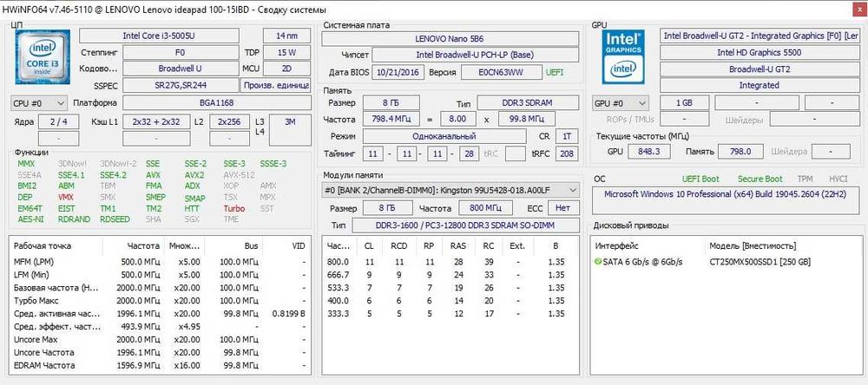Click the LENOVO Nano 5B6 motherboard field
This screenshot has height=385, width=868.
450,39
